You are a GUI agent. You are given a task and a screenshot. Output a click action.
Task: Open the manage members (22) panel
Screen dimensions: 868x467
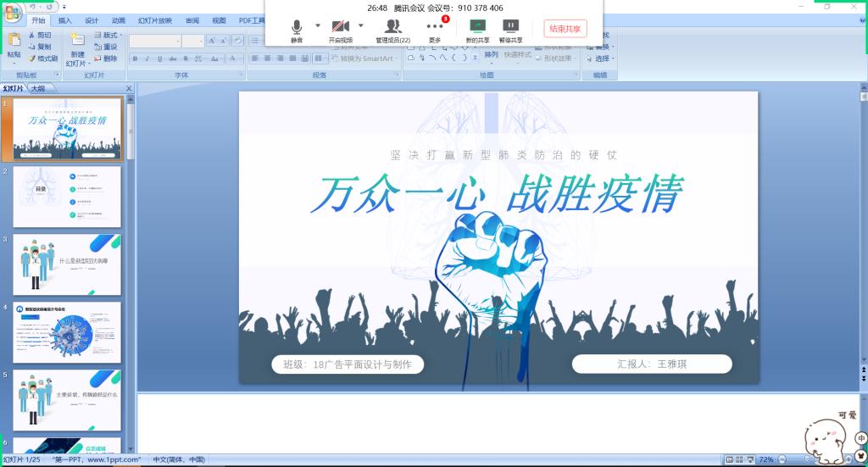[392, 29]
